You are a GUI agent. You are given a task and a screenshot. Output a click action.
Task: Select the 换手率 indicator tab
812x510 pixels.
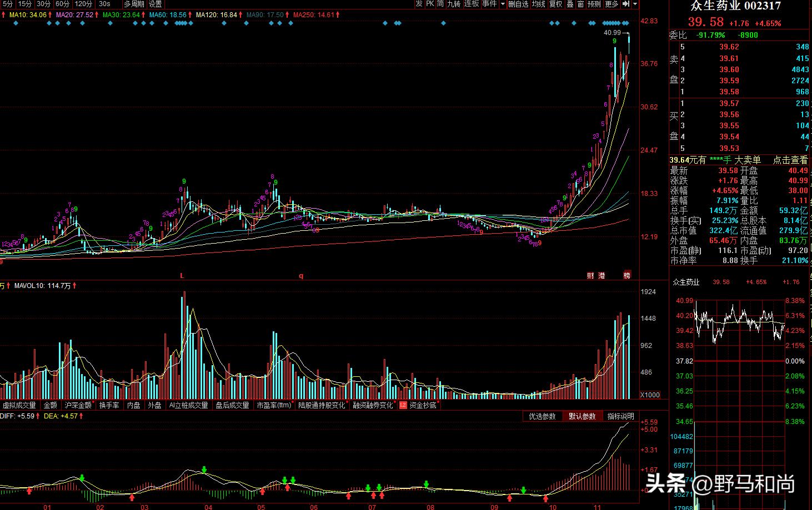tap(109, 405)
